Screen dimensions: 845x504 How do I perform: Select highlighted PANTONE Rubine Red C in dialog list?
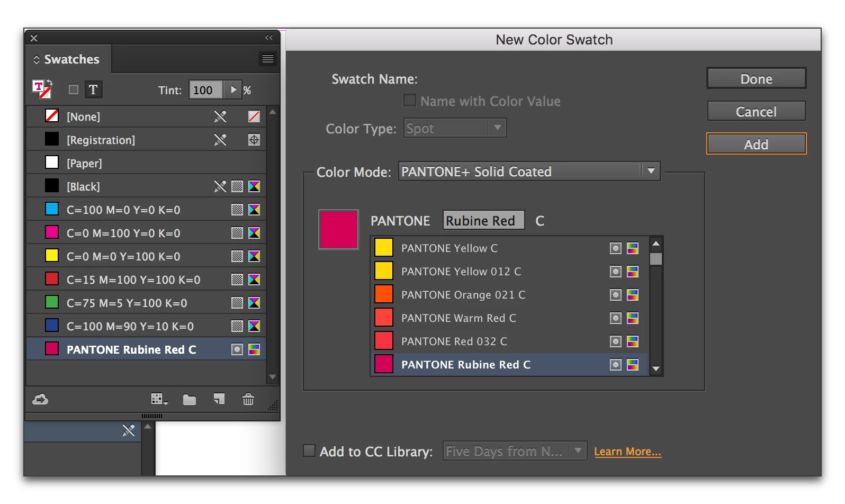pyautogui.click(x=509, y=364)
